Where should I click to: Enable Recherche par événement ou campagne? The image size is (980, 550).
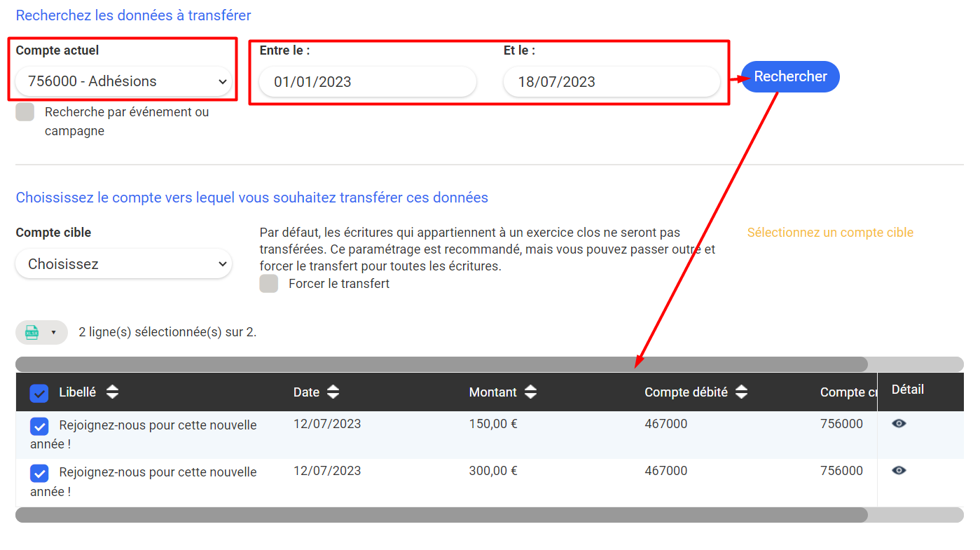click(x=25, y=112)
